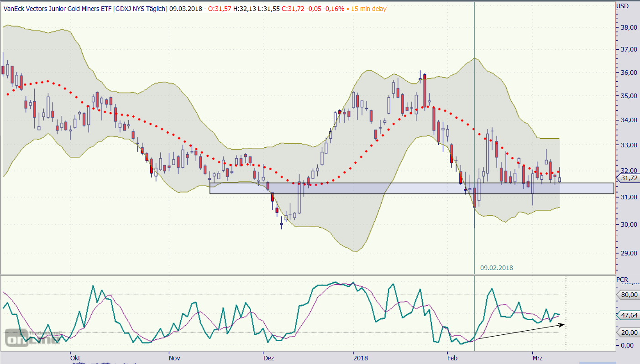Image resolution: width=640 pixels, height=364 pixels.
Task: Select the shaded horizontal support zone rectangle
Action: click(x=412, y=188)
